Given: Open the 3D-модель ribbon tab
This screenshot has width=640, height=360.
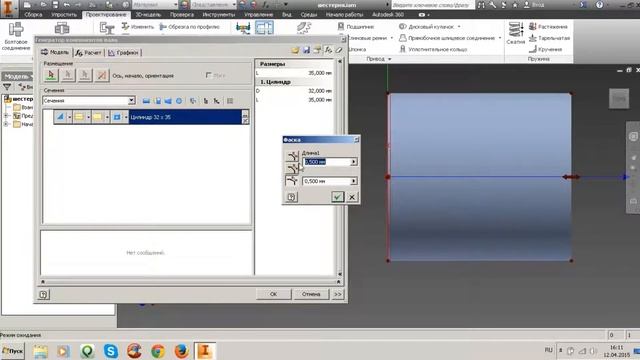Looking at the screenshot, I should click(148, 14).
